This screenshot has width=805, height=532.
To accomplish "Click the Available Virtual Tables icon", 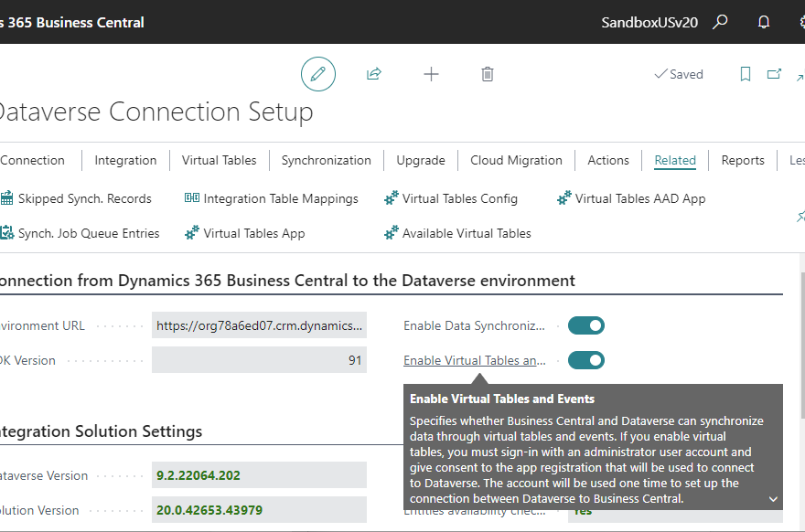I will [x=392, y=233].
